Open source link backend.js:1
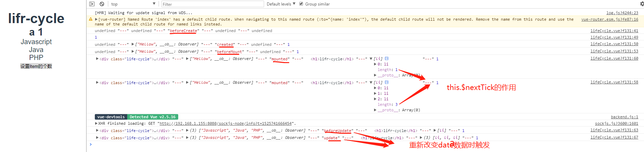 coord(624,117)
